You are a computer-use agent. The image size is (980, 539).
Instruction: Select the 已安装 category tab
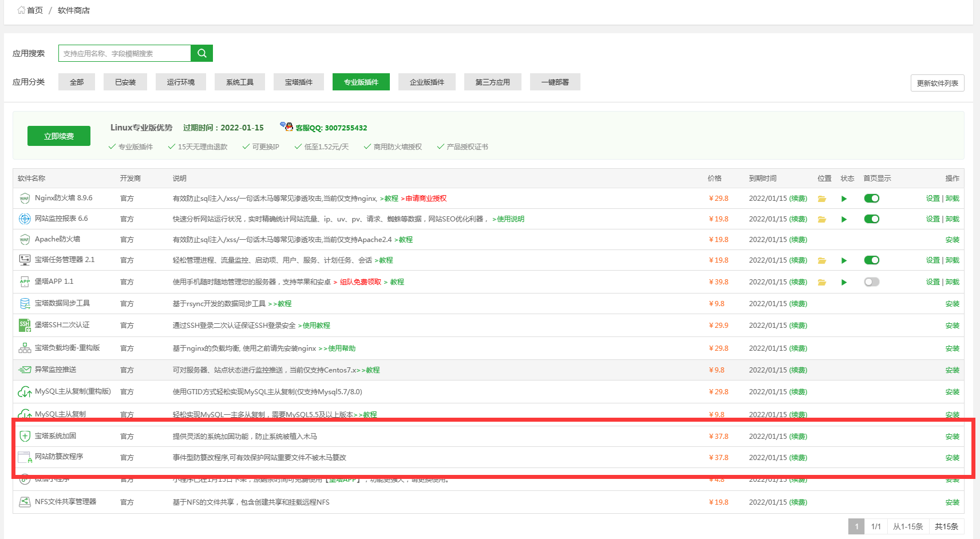coord(125,82)
